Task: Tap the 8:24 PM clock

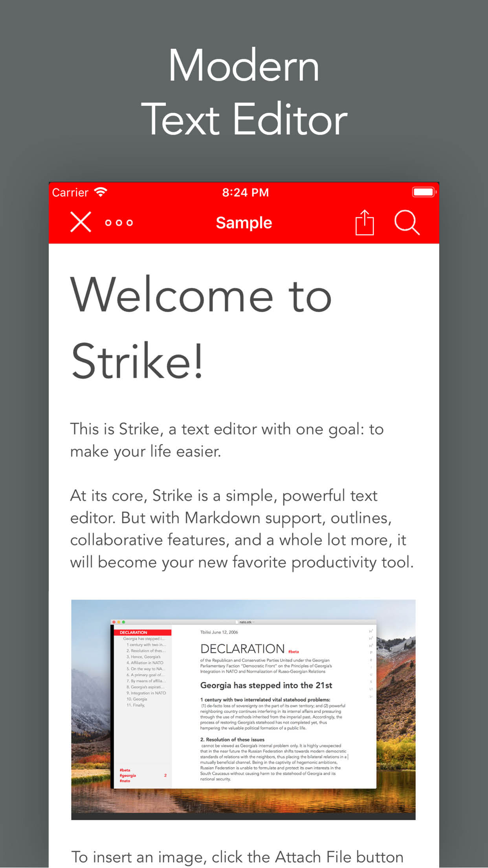Action: click(245, 192)
